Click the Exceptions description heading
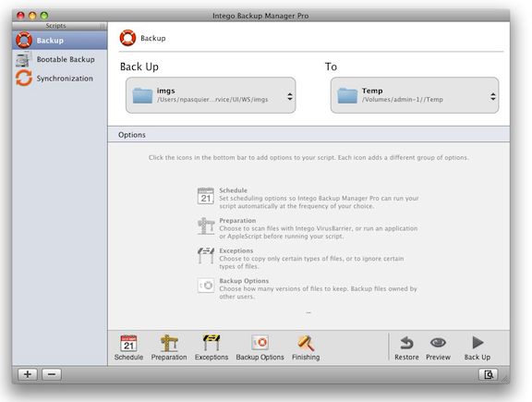Image resolution: width=532 pixels, height=402 pixels. (236, 250)
